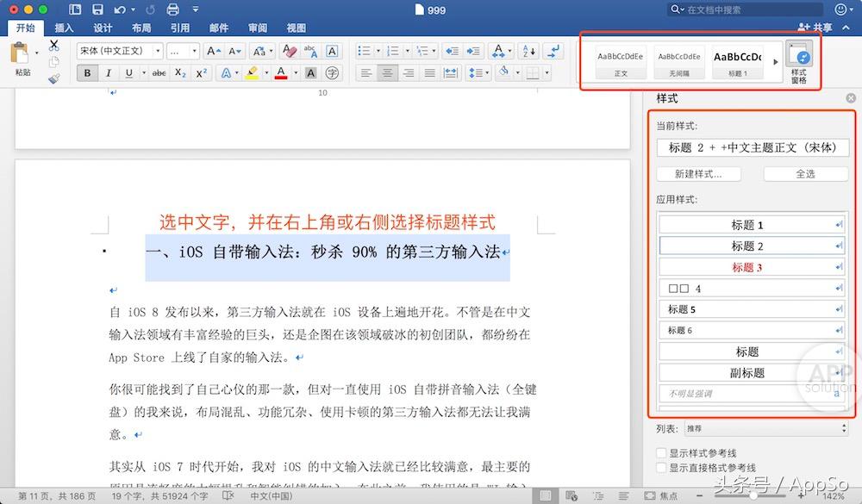862x504 pixels.
Task: Enable the 显示样式参考线 checkbox
Action: [662, 453]
